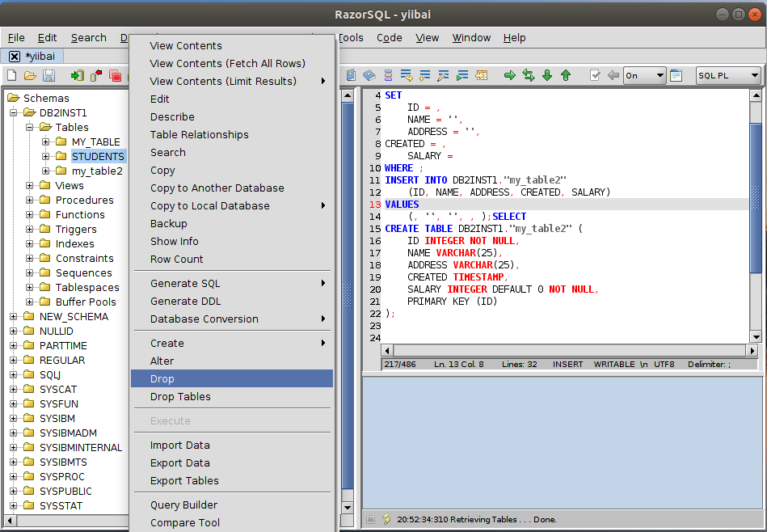
Task: Save file using the floppy disk icon
Action: pos(48,75)
